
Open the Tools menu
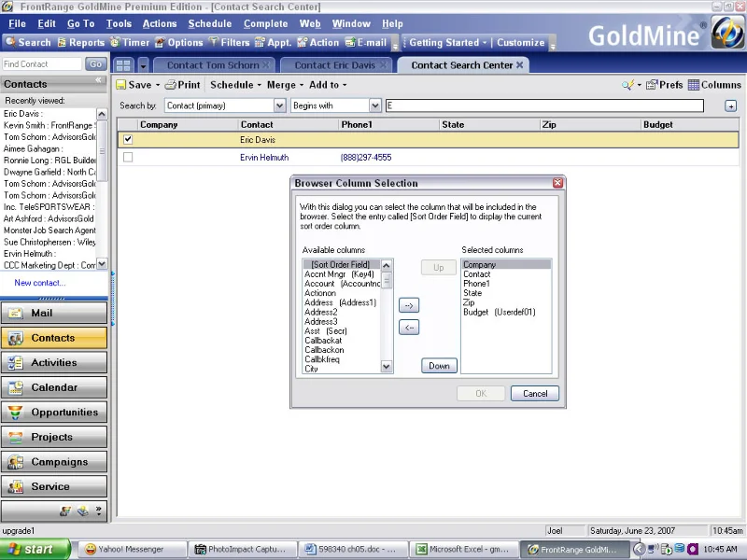point(119,23)
